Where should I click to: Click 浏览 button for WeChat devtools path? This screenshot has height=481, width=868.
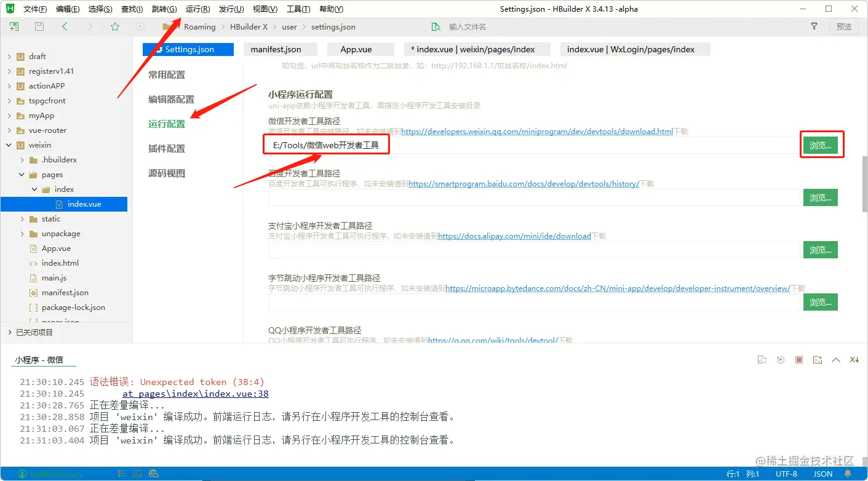[820, 145]
